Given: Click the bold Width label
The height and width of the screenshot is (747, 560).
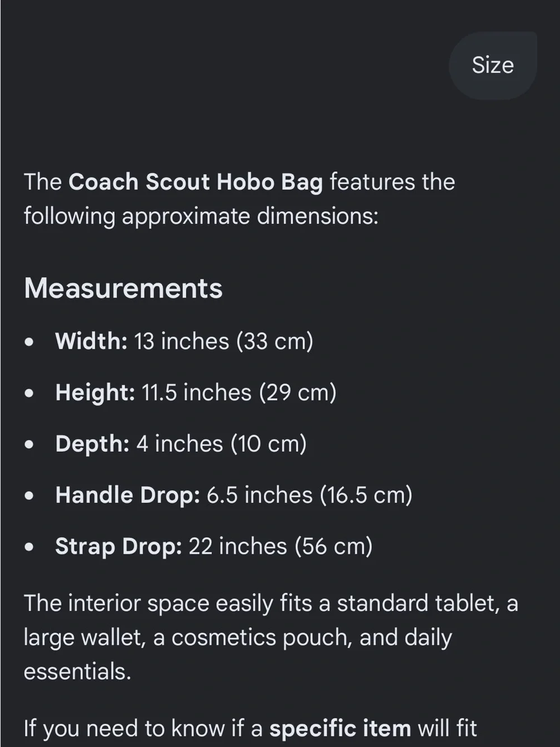Looking at the screenshot, I should point(91,341).
